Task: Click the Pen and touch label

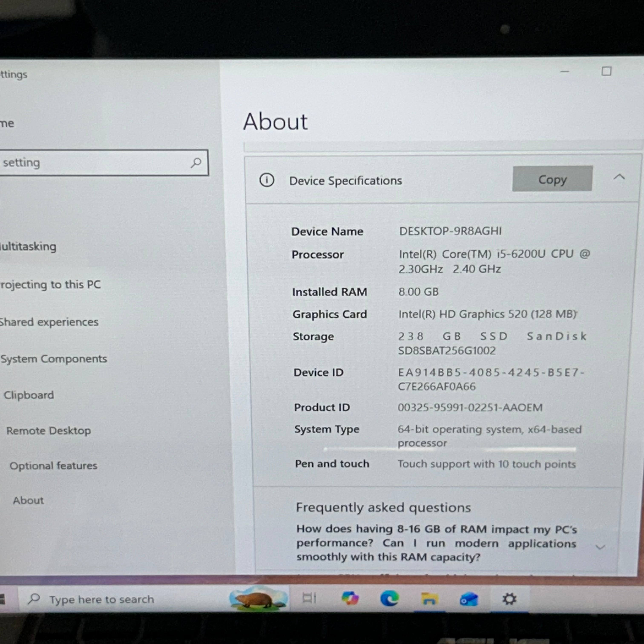Action: [332, 464]
